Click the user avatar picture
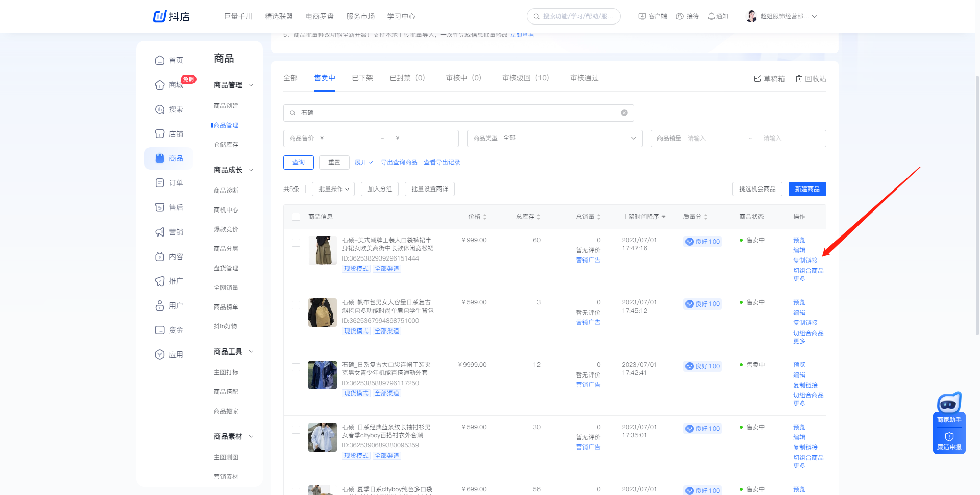980x495 pixels. (x=751, y=16)
